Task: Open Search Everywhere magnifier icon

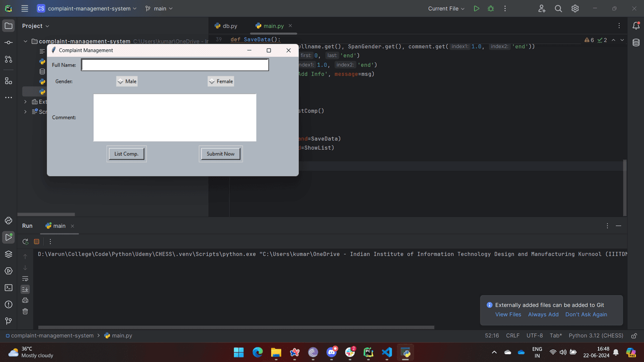Action: [558, 9]
